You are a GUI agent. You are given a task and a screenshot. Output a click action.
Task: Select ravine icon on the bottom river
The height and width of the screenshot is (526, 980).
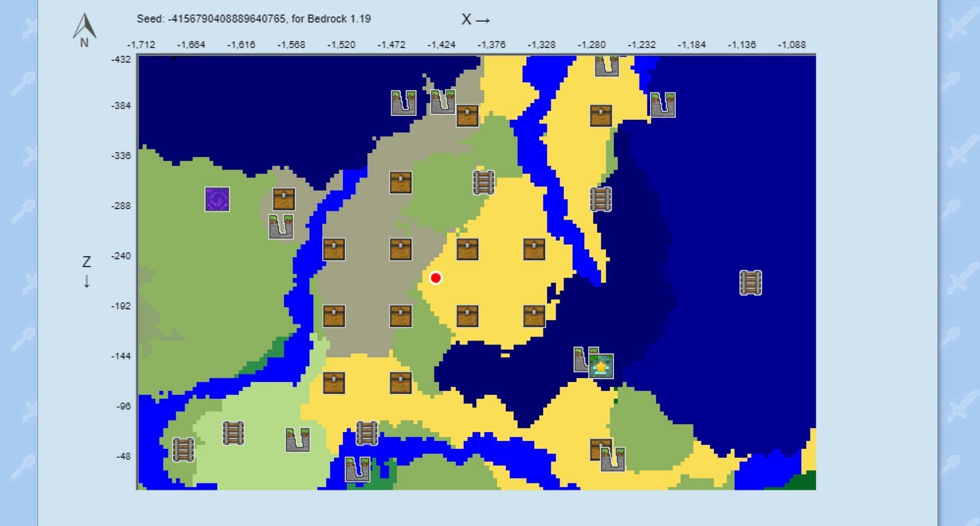(357, 469)
